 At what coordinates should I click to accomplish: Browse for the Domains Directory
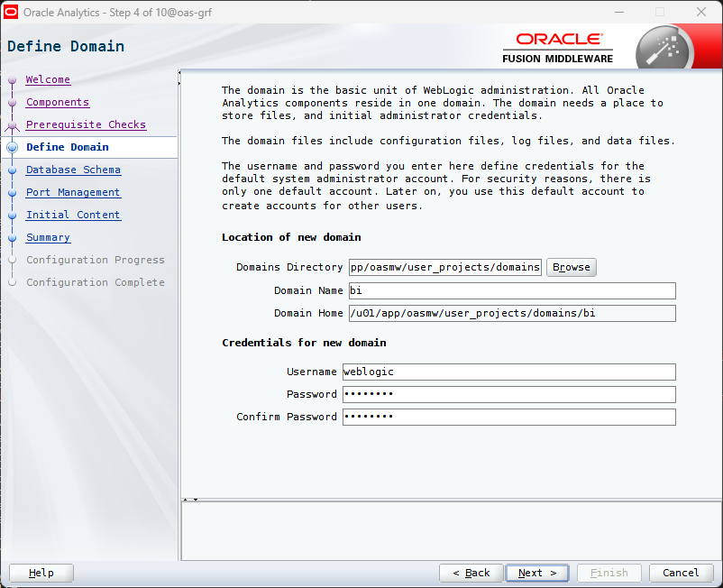pos(571,267)
